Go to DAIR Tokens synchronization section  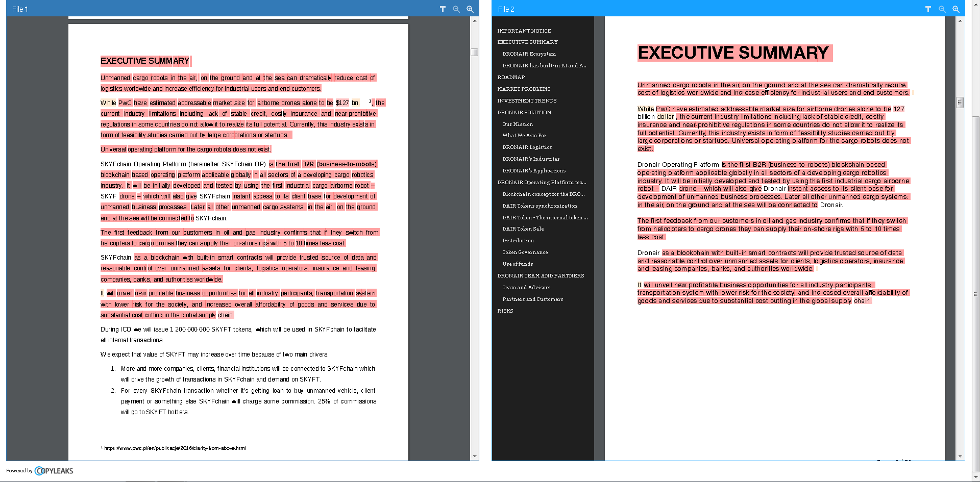coord(540,206)
